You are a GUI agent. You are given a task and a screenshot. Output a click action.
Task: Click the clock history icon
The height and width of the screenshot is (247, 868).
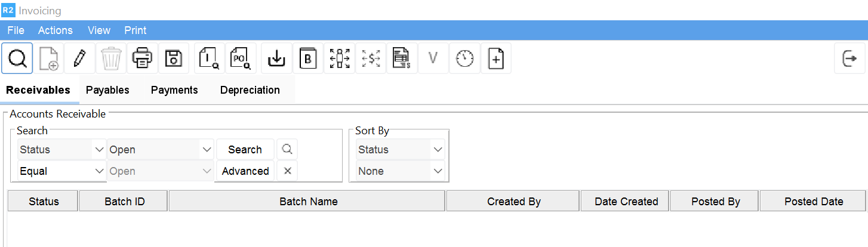(464, 58)
